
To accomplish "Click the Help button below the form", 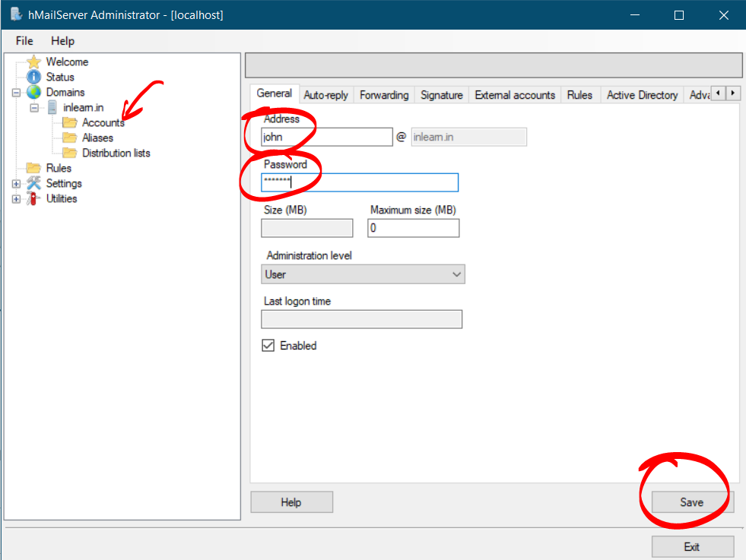I will [292, 502].
